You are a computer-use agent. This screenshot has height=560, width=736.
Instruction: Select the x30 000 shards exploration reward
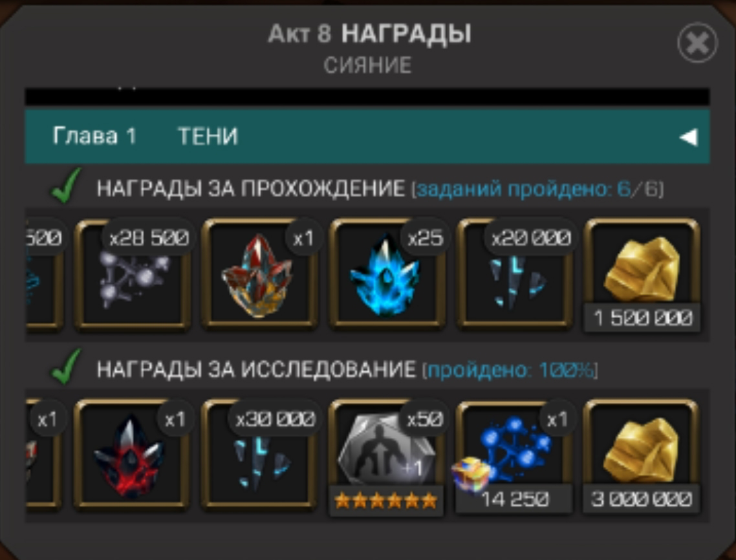[x=259, y=455]
